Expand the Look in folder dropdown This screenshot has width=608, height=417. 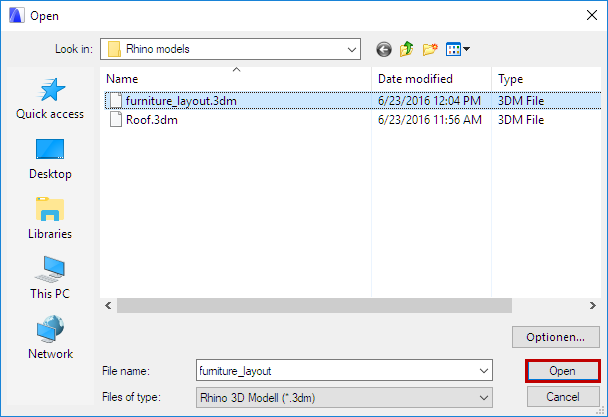tap(352, 49)
